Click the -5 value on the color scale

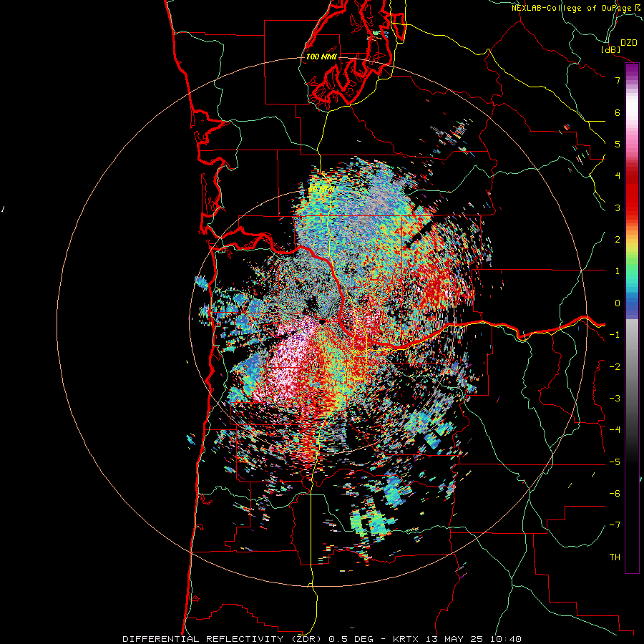(615, 462)
